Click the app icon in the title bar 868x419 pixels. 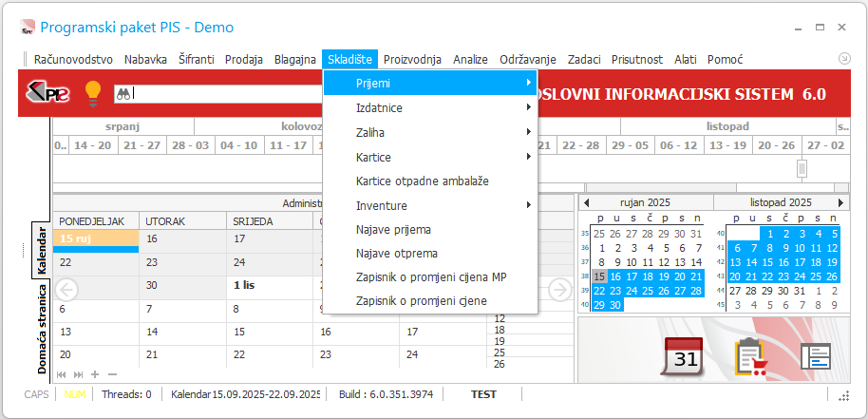point(28,27)
